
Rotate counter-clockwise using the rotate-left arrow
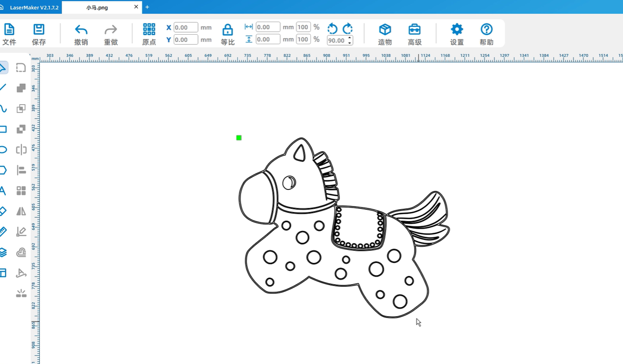pos(332,29)
